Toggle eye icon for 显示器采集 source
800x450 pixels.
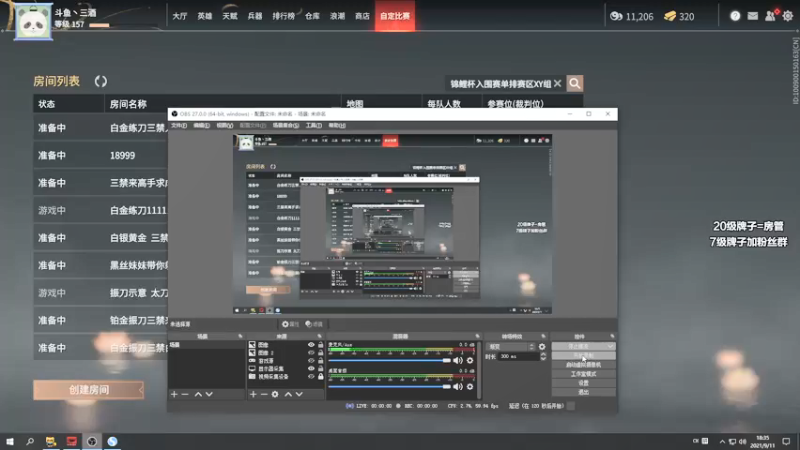tap(311, 368)
